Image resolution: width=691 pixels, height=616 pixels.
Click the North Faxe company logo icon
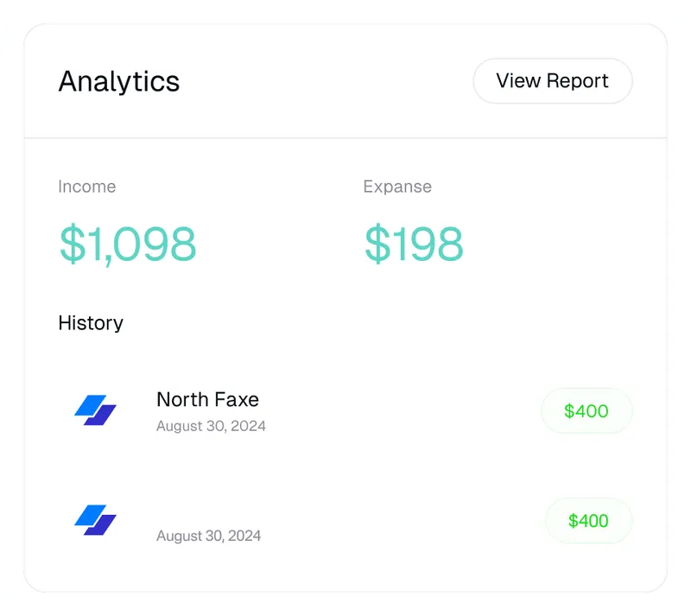pos(95,410)
